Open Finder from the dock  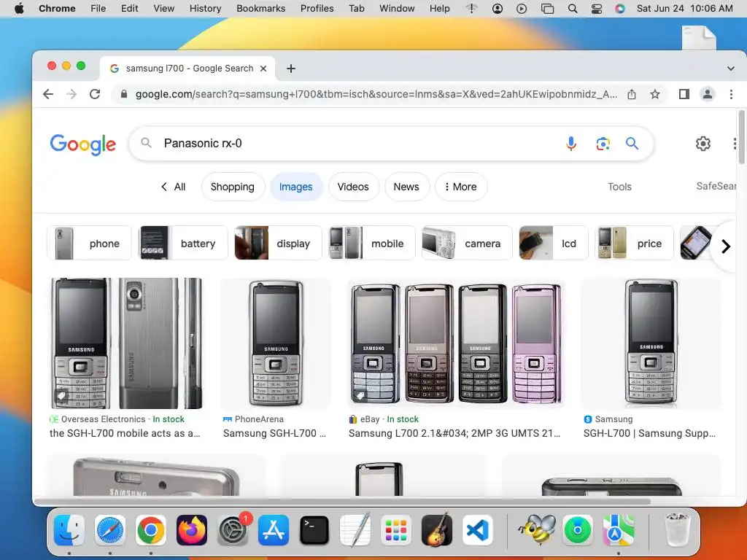pyautogui.click(x=69, y=530)
